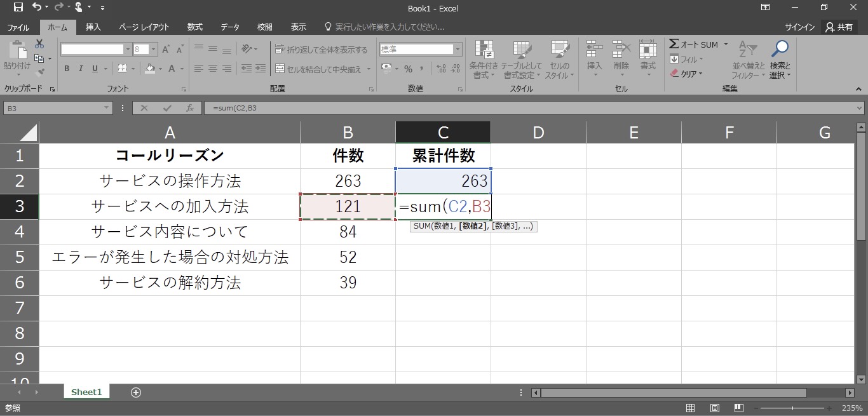The height and width of the screenshot is (416, 868).
Task: Click the Format Painter brush icon
Action: coord(39,72)
